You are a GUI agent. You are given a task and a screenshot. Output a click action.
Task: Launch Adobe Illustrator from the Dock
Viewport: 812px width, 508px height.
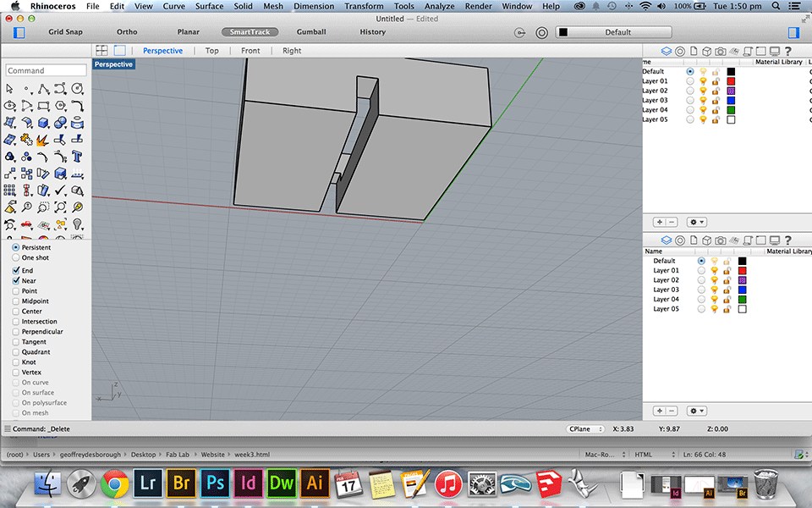[315, 484]
